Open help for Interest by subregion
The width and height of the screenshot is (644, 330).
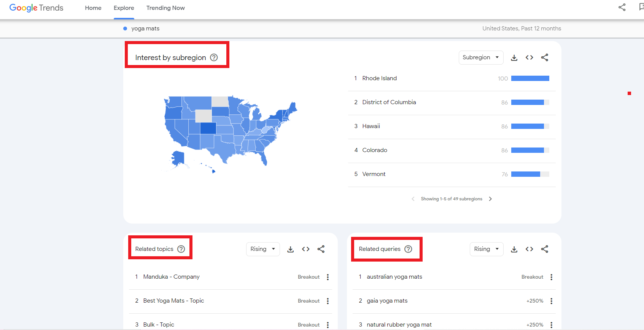(x=214, y=57)
